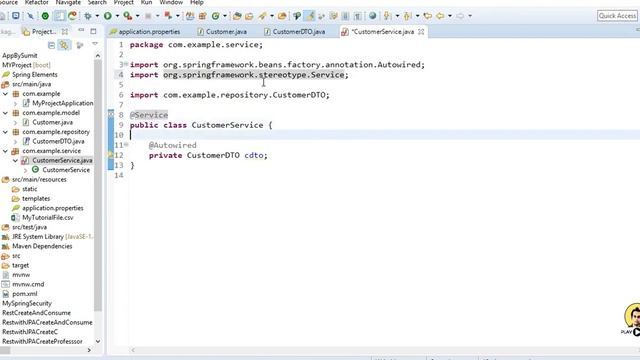
Task: Select application.properties in the project tree
Action: click(x=48, y=208)
